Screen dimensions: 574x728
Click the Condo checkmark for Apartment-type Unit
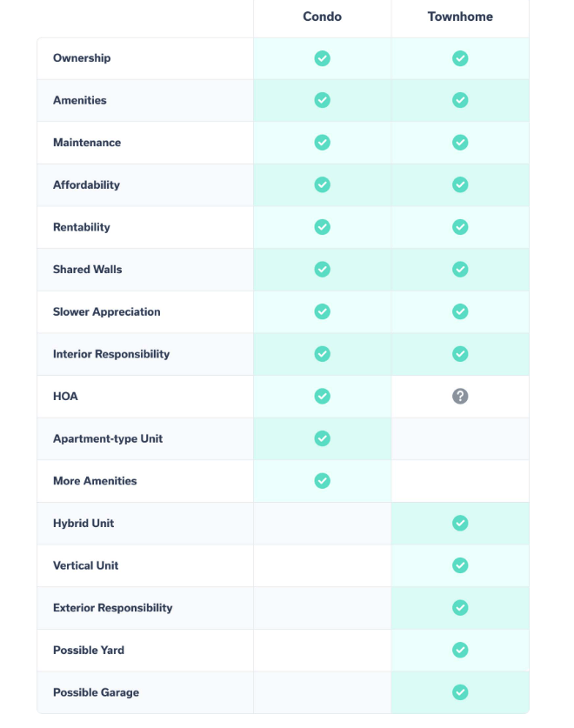pos(322,438)
